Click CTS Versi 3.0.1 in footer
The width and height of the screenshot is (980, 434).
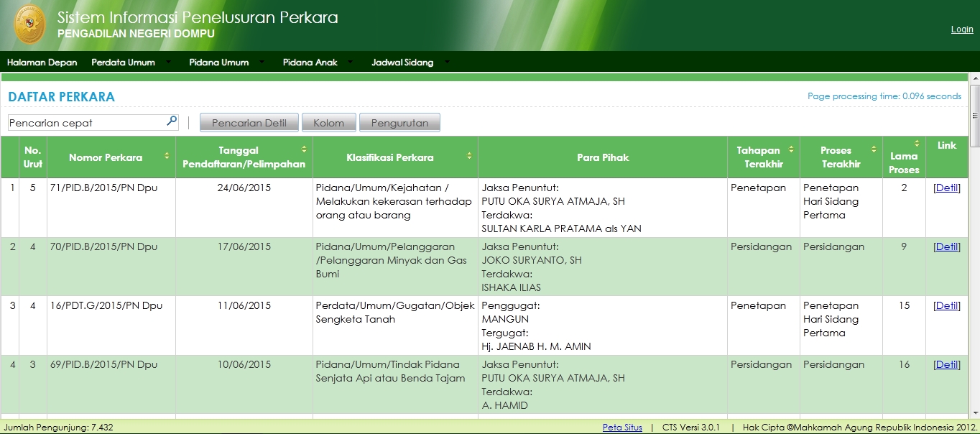click(x=690, y=428)
